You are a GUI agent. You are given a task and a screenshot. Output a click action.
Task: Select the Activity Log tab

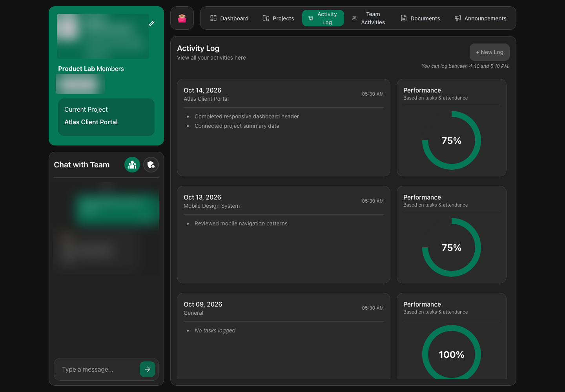[323, 18]
